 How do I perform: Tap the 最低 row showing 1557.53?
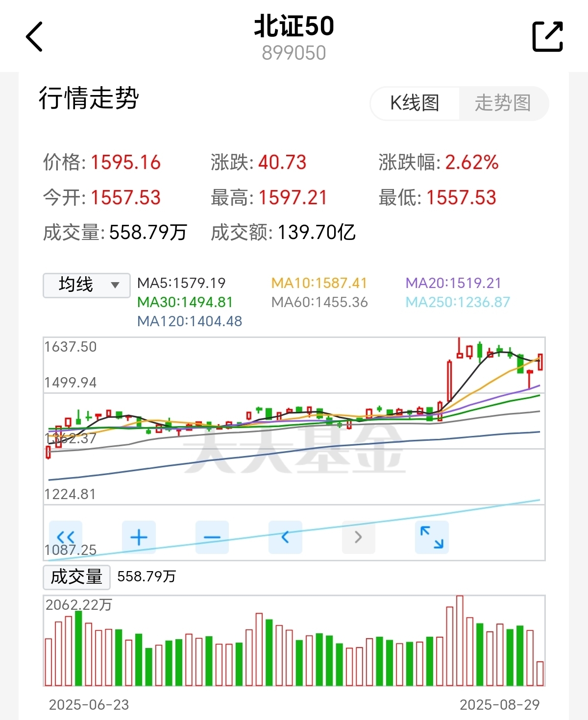click(x=438, y=198)
